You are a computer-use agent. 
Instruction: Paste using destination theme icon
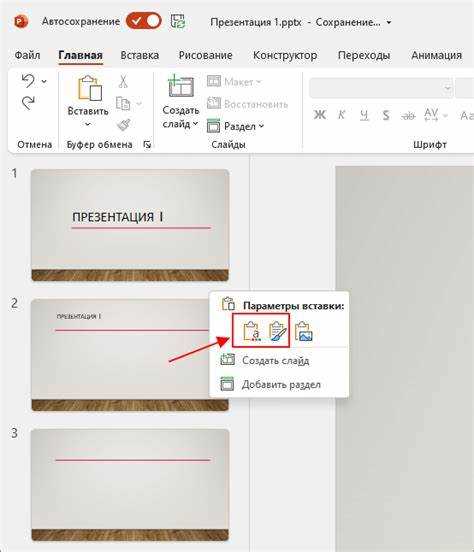coord(252,332)
